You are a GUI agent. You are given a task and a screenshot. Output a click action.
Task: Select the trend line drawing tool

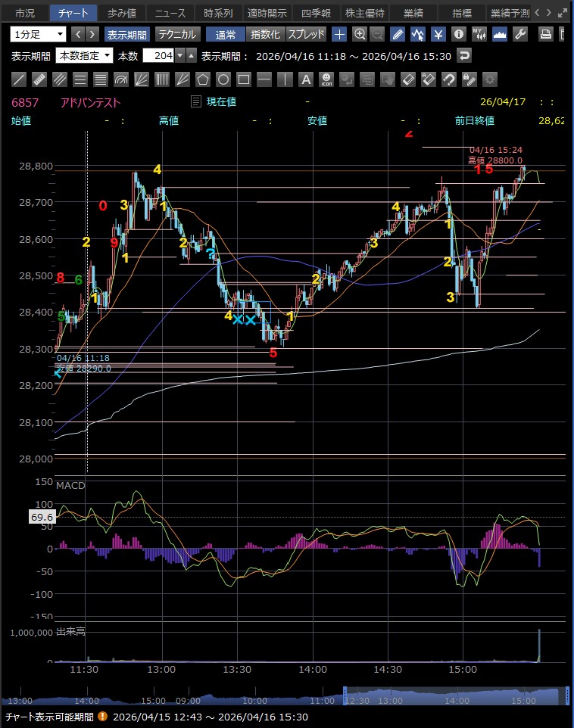20,79
